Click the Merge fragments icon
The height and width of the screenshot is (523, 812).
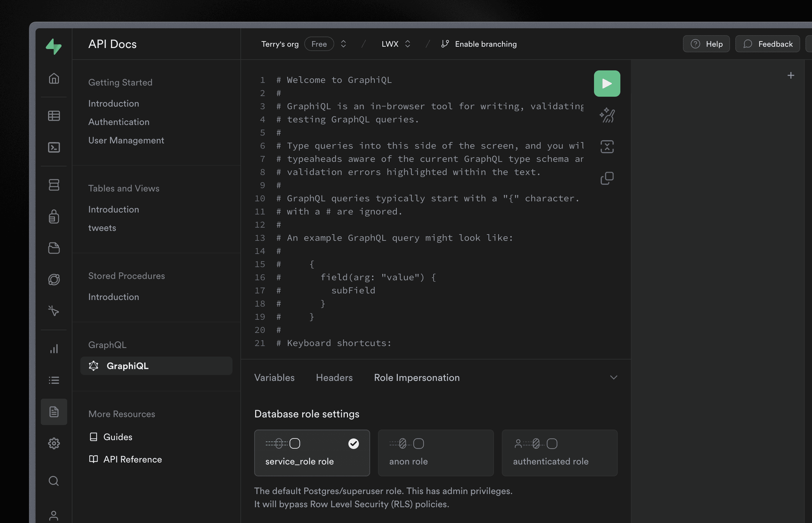(607, 147)
